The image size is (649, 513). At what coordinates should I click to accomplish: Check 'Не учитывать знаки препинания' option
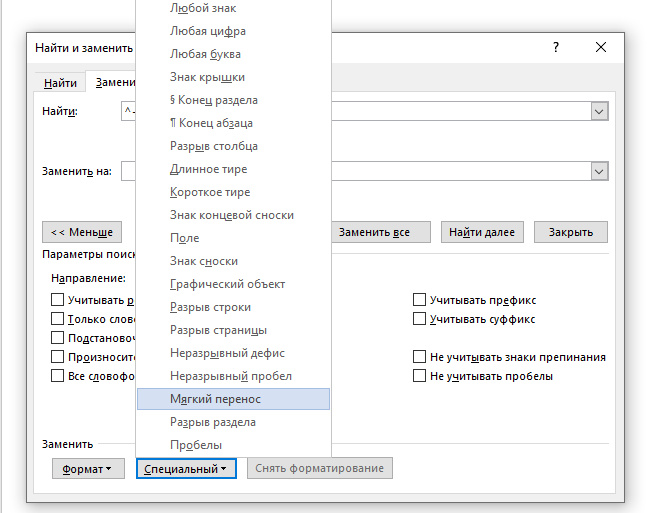(x=420, y=357)
